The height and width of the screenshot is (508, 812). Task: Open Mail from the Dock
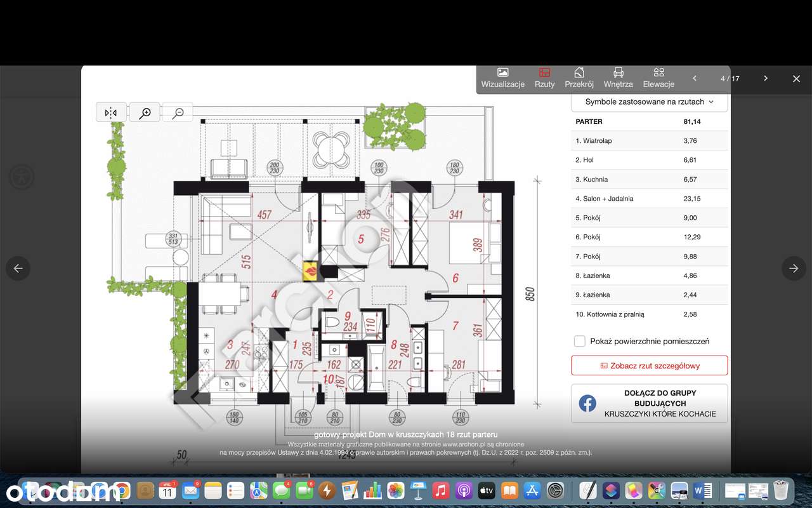(x=190, y=490)
